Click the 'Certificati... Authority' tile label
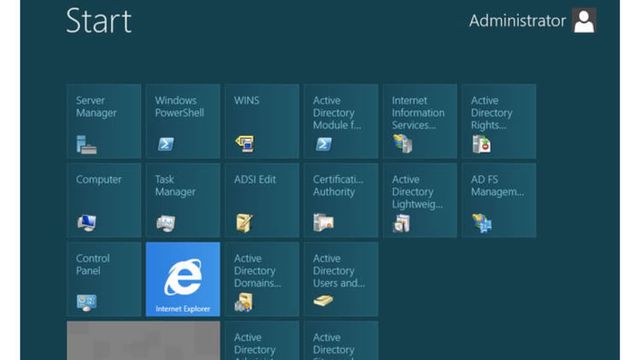This screenshot has width=640, height=360. click(338, 186)
